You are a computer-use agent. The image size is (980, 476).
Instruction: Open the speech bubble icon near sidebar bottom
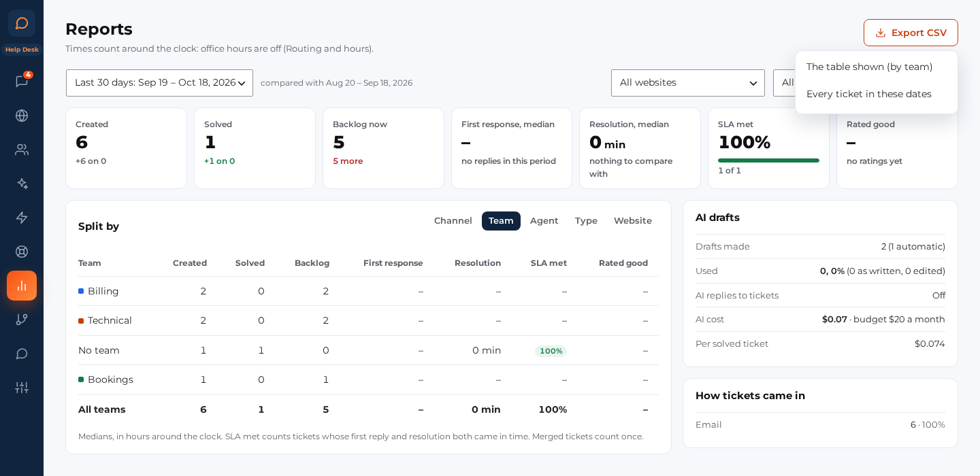coord(22,354)
